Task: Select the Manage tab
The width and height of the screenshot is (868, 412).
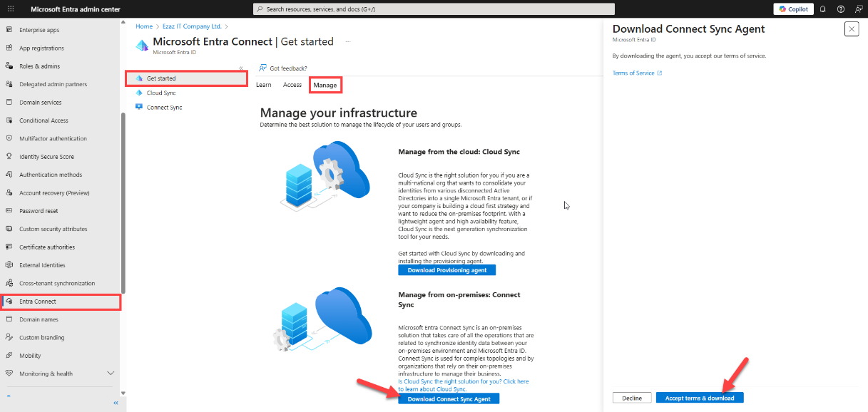Action: tap(325, 85)
